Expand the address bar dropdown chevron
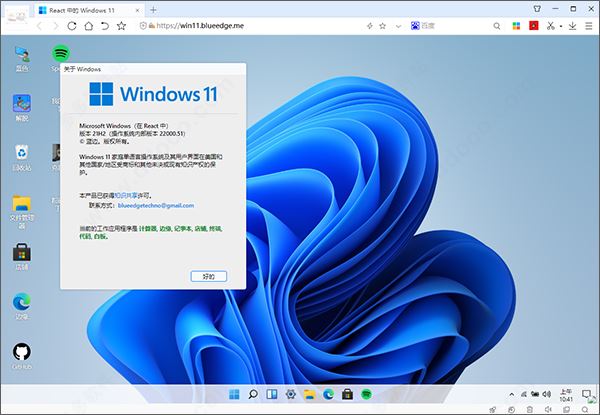 coord(398,26)
